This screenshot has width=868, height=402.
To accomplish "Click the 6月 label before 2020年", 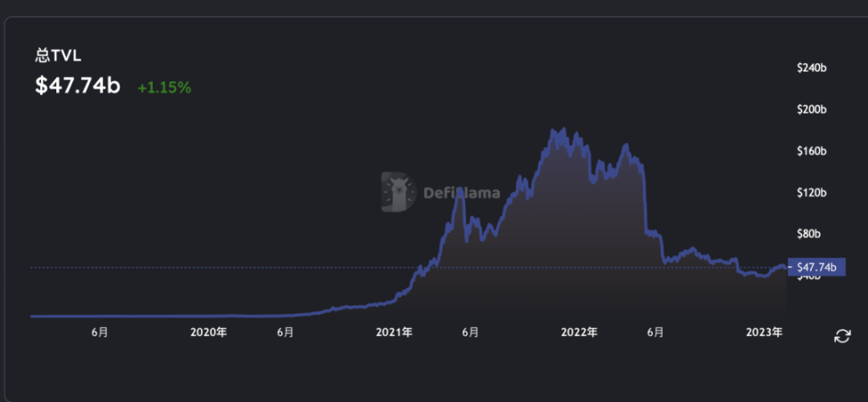I will [100, 332].
